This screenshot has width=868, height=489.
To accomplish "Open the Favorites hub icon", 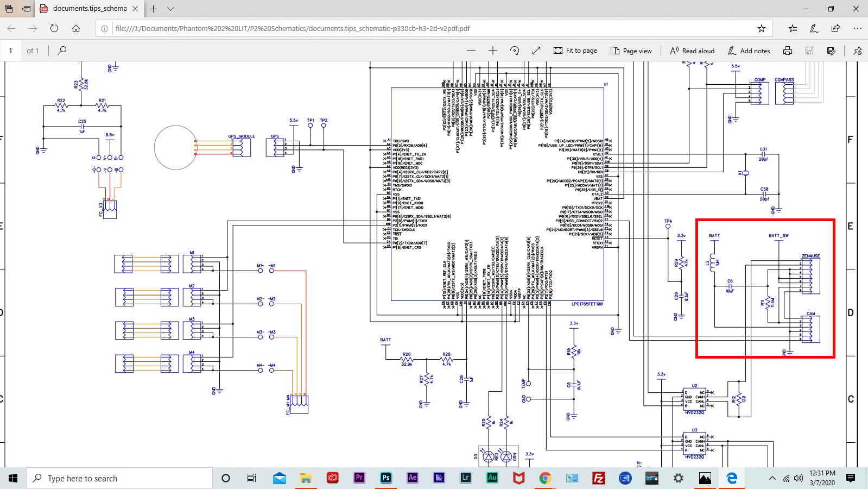I will pos(793,28).
